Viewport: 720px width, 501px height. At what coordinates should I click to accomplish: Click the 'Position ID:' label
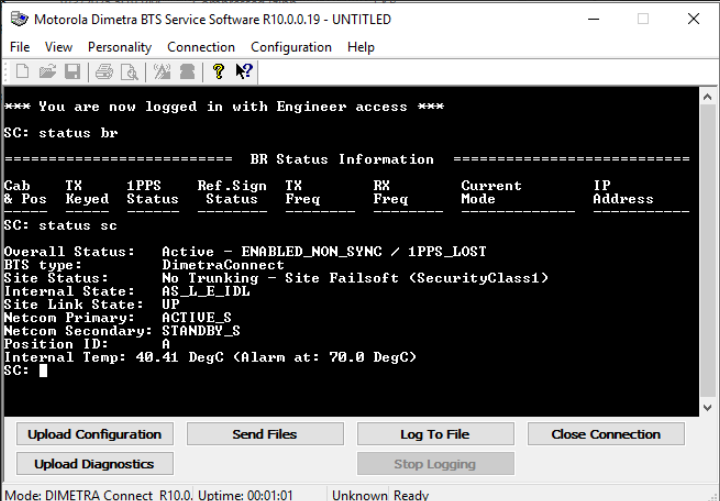56,344
